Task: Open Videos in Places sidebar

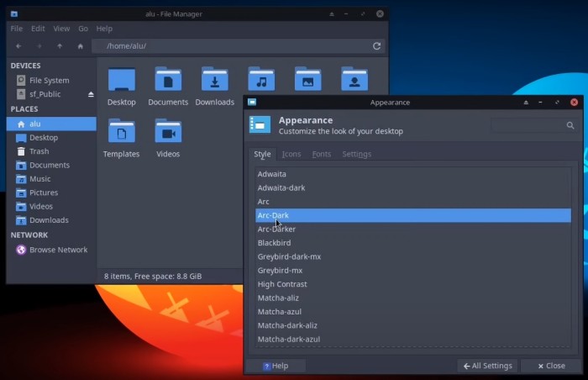Action: click(51, 207)
